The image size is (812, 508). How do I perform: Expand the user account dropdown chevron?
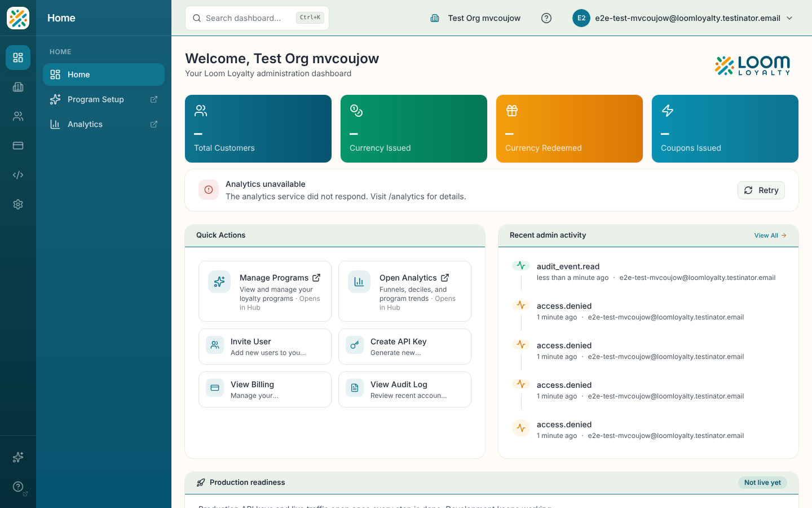tap(789, 18)
